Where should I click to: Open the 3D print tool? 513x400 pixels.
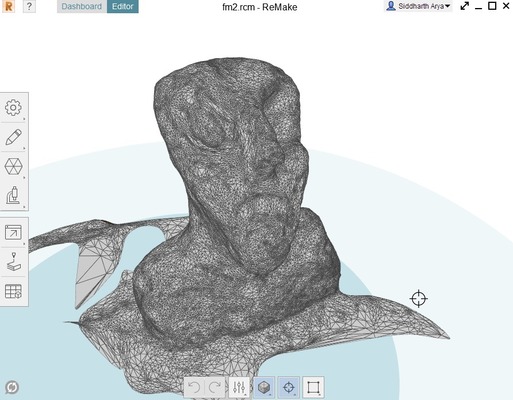13,262
